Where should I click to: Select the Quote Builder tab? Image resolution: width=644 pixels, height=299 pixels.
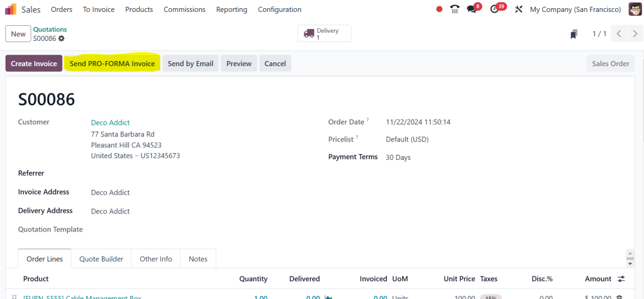pyautogui.click(x=101, y=259)
